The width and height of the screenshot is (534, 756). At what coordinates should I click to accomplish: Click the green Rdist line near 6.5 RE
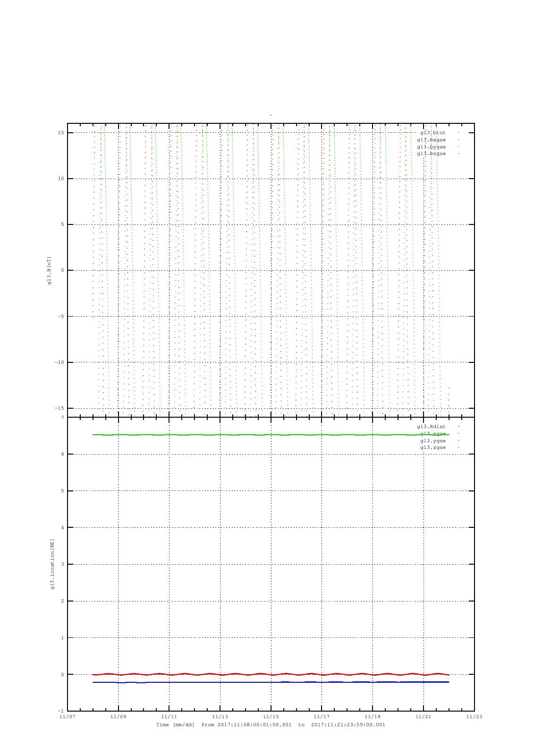coord(271,435)
